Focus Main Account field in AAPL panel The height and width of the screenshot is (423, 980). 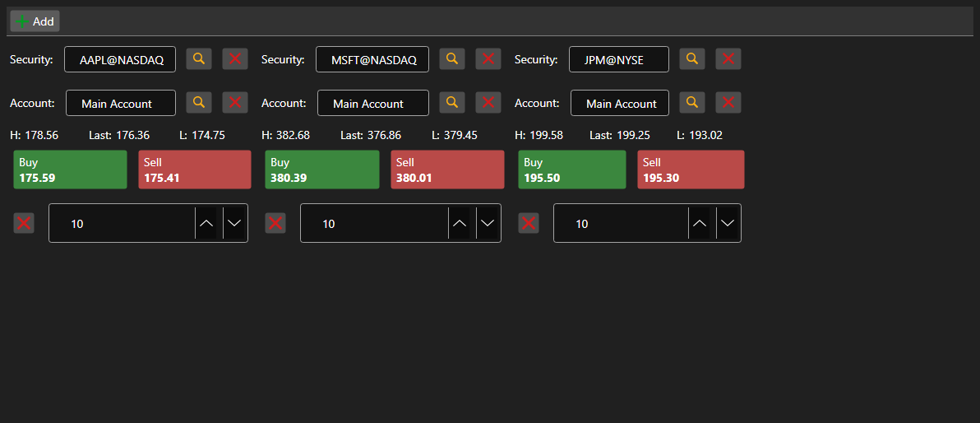(x=121, y=103)
